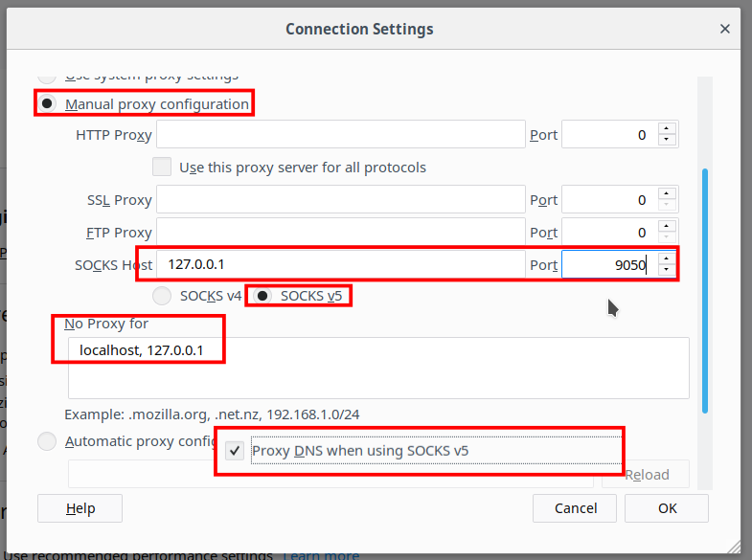Confirm settings with the OK button
The width and height of the screenshot is (752, 560).
(667, 508)
